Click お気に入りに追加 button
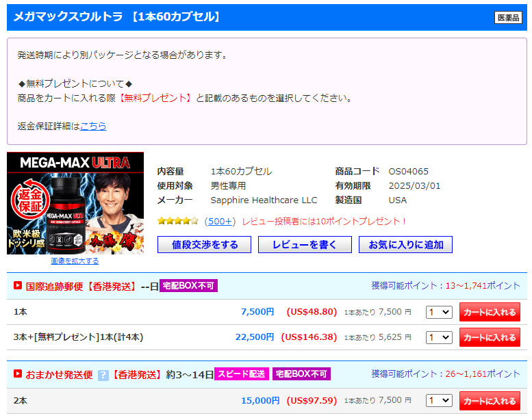Viewport: 532px width, 420px height. [405, 245]
